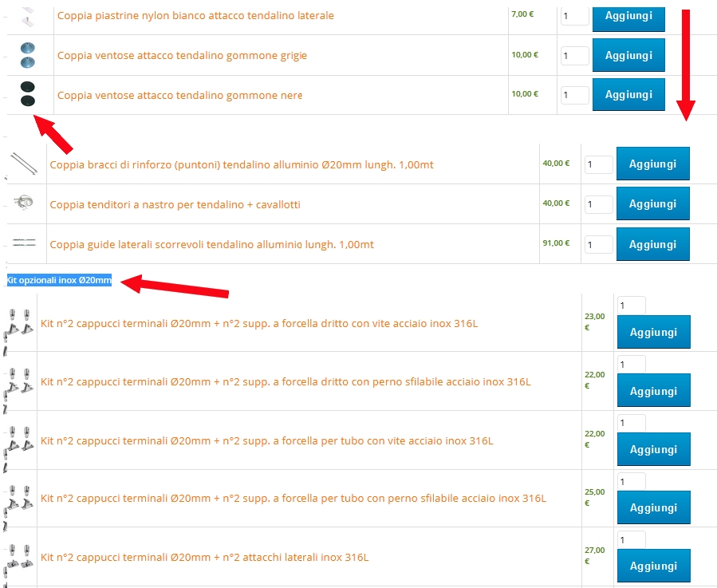Screen dimensions: 717x588
Task: View thumbnail for bracci di rinforzo puntoni
Action: (24, 164)
